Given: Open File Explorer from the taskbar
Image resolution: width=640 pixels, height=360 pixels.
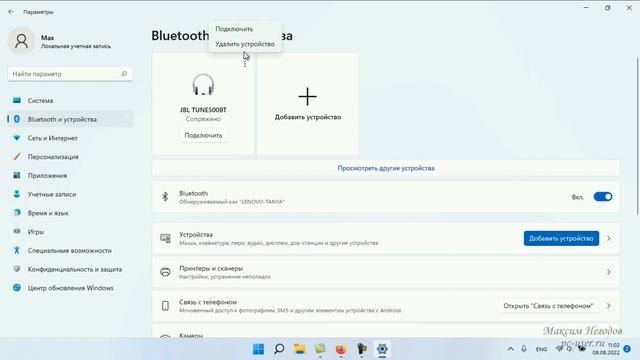Looking at the screenshot, I should pyautogui.click(x=300, y=349).
